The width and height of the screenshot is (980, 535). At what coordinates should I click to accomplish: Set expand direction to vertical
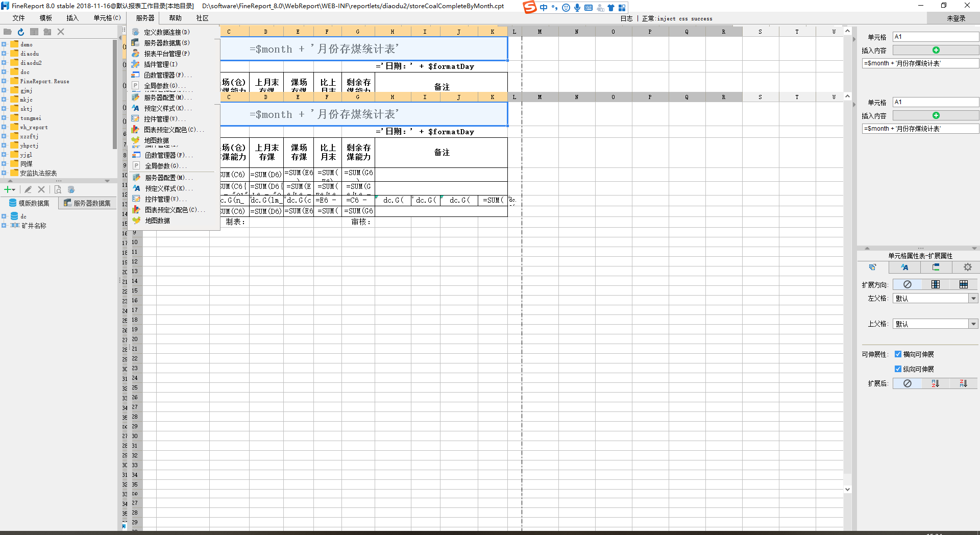(x=935, y=284)
